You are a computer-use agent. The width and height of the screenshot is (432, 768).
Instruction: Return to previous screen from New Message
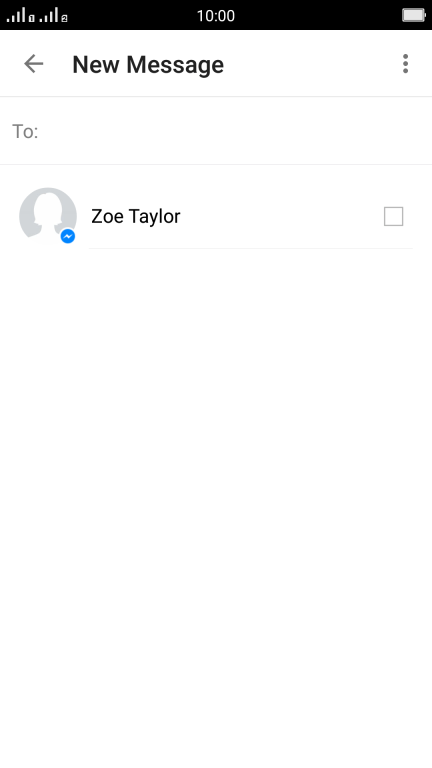(x=34, y=64)
